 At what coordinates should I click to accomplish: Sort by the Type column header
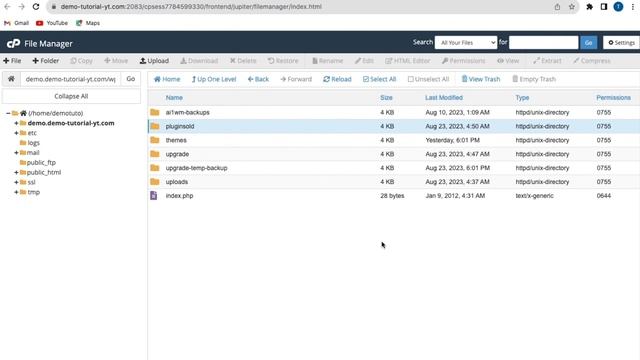coord(522,98)
